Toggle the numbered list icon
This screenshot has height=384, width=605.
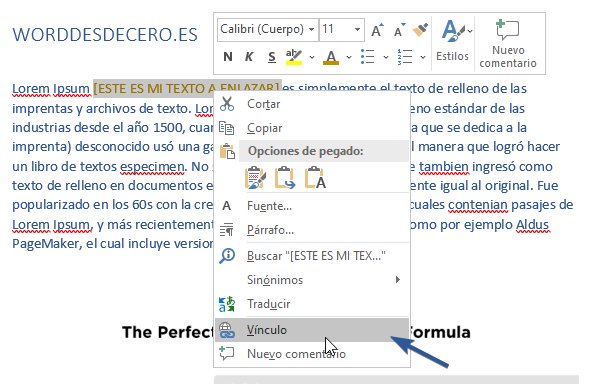[x=405, y=57]
